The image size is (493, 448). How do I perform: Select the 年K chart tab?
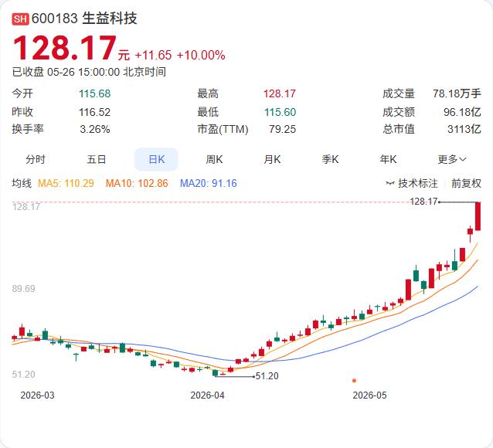point(388,159)
